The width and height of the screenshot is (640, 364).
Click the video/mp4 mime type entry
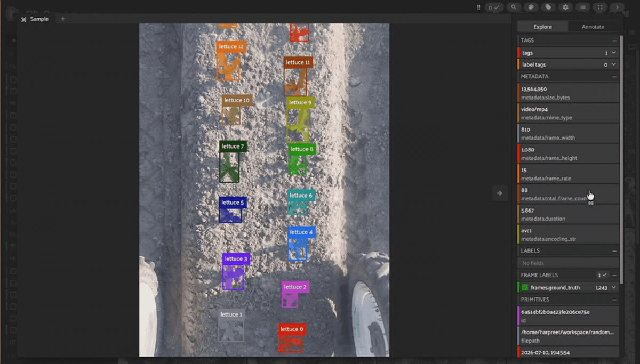568,113
